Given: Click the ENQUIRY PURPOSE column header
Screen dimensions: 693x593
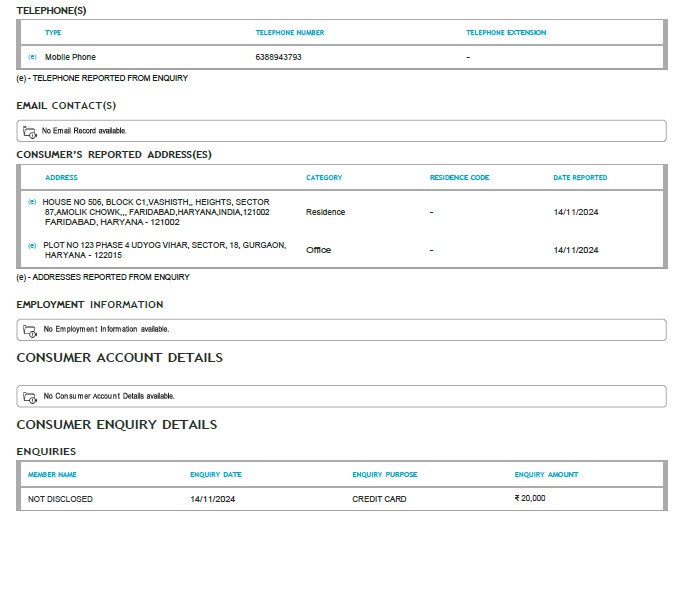Looking at the screenshot, I should pyautogui.click(x=385, y=475).
